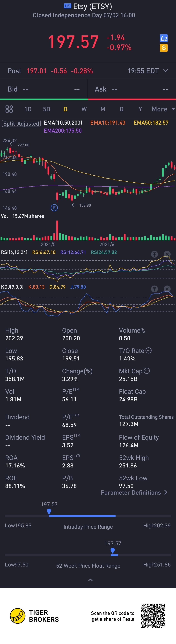Tap the Bid quote section
The height and width of the screenshot is (644, 176).
pyautogui.click(x=44, y=89)
